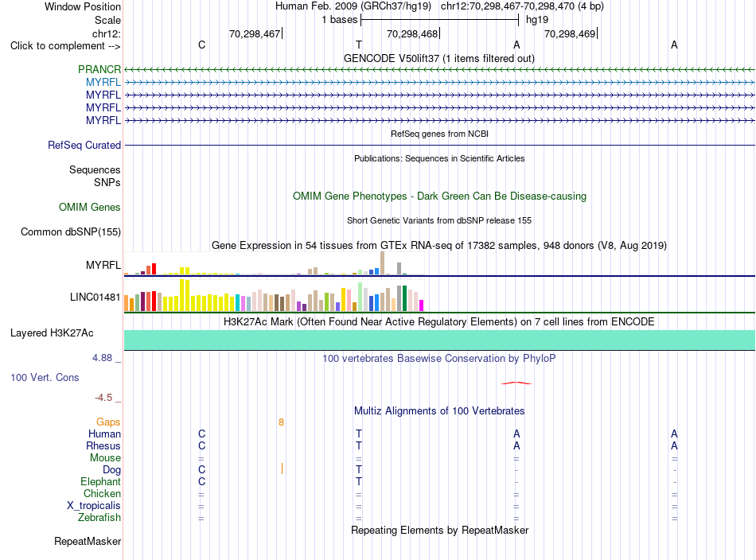Click the 'RefSeq genes from NCBI' title
Image resolution: width=756 pixels, height=560 pixels.
[440, 134]
